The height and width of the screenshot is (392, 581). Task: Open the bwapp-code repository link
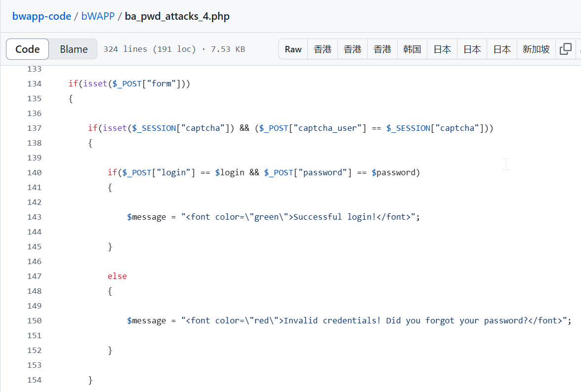pyautogui.click(x=42, y=16)
